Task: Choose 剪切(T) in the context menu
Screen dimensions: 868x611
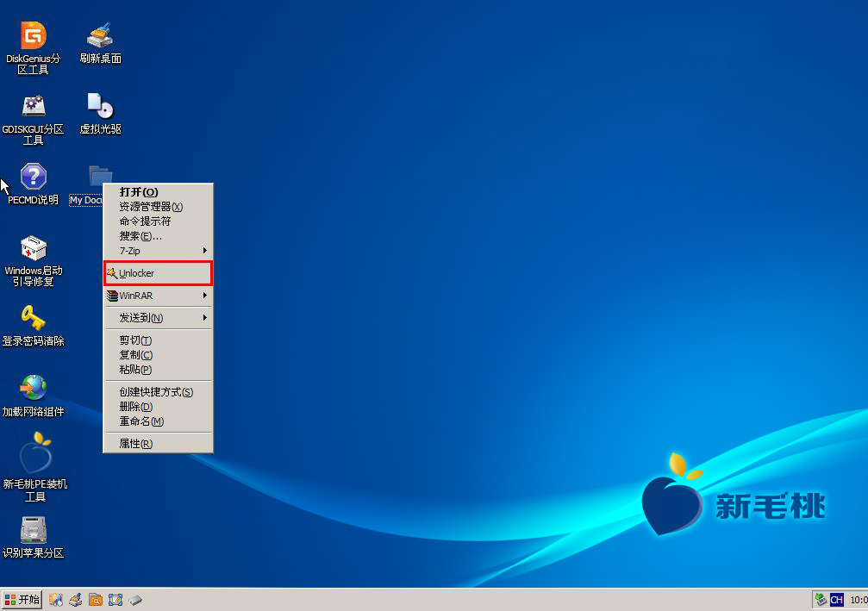Action: pyautogui.click(x=159, y=340)
